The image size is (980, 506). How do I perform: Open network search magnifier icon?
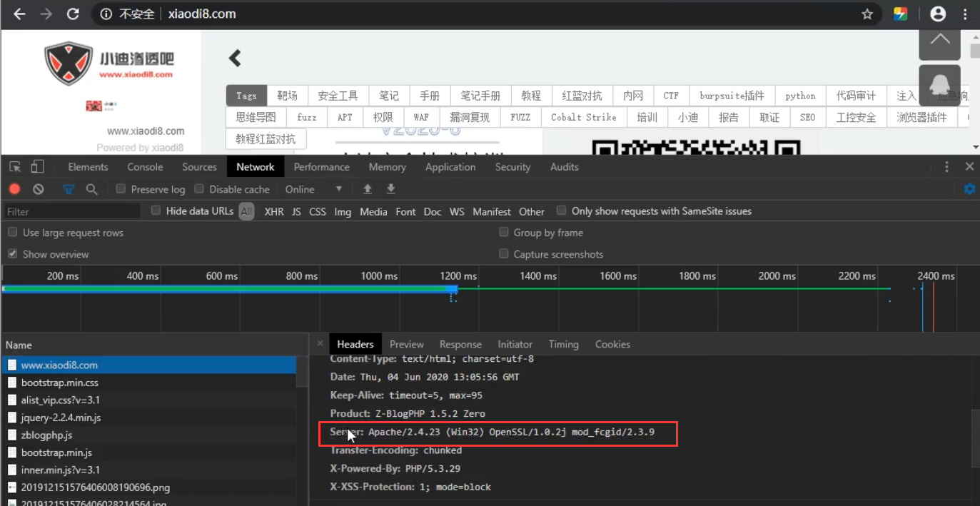click(91, 189)
